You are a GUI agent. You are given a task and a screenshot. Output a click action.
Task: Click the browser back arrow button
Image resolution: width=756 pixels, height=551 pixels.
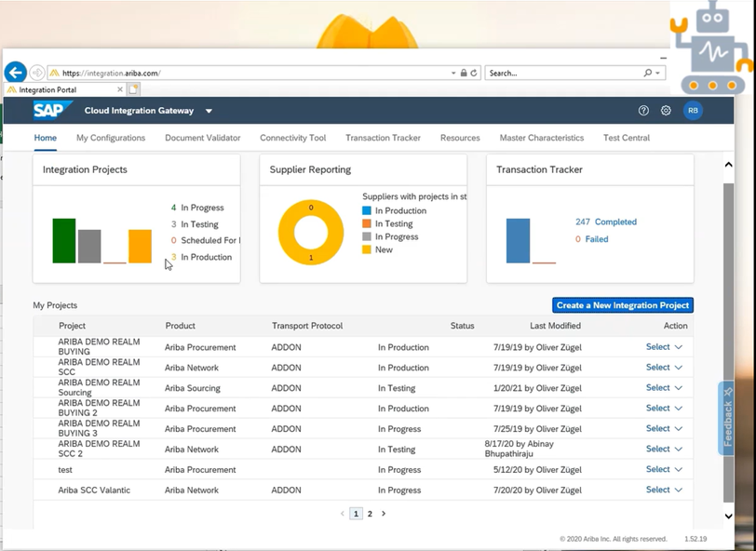(15, 73)
